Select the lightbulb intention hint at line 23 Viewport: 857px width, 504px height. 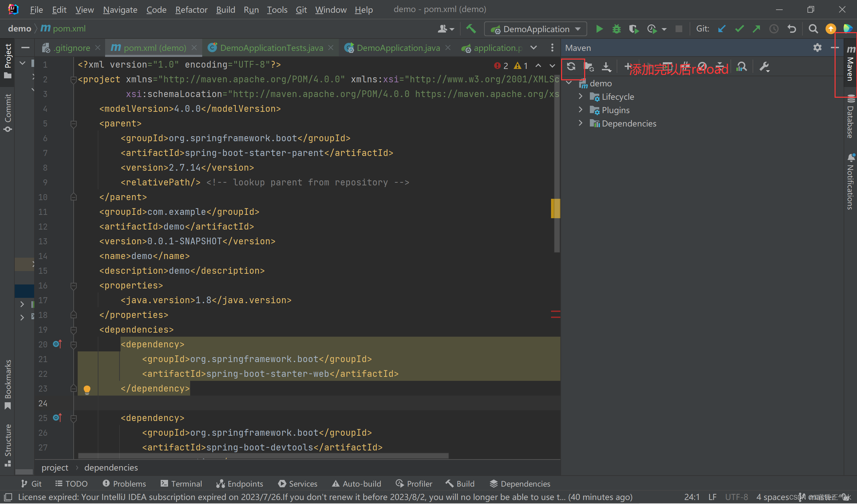click(x=87, y=390)
